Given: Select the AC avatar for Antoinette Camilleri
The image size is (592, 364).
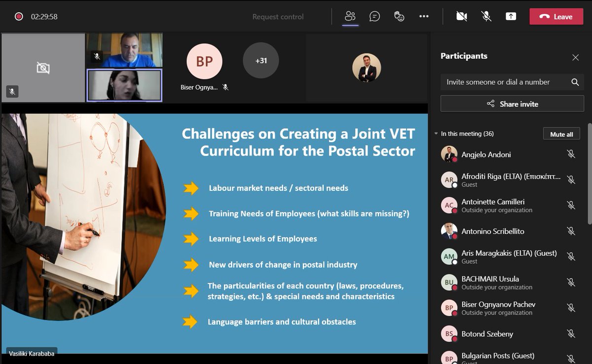Looking at the screenshot, I should (449, 206).
